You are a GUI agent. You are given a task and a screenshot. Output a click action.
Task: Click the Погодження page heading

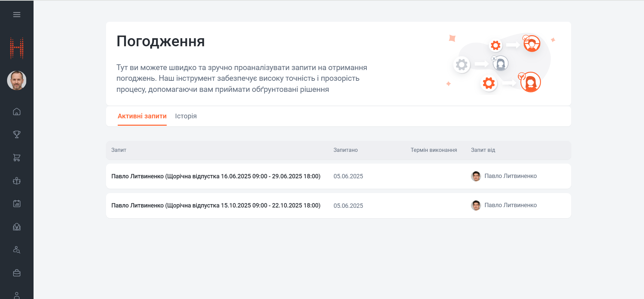[160, 42]
